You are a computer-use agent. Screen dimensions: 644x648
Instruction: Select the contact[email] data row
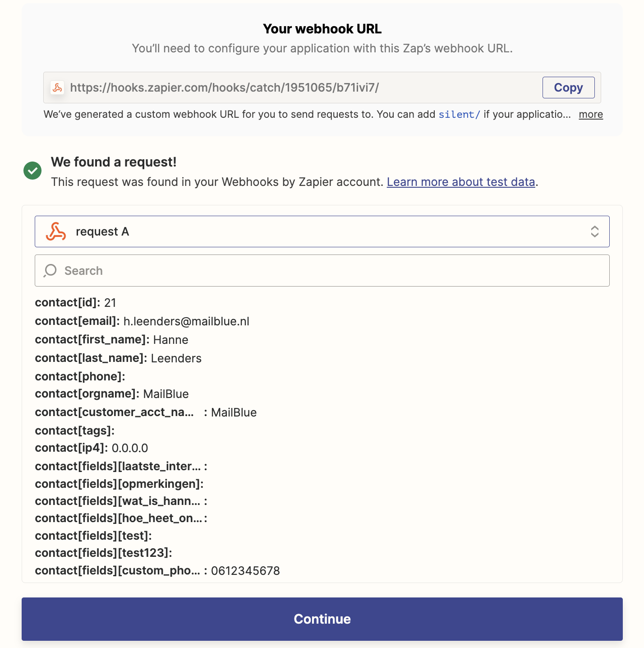142,321
